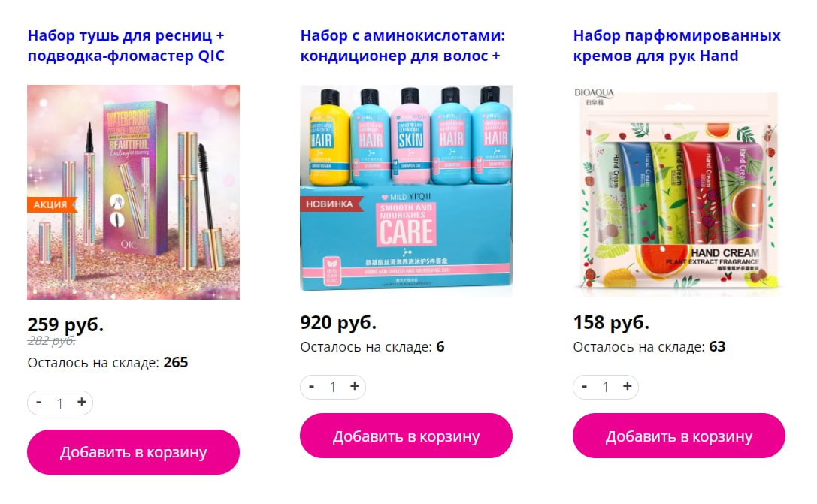View QIC mascara and eyeliner product image
This screenshot has width=817, height=504.
[133, 192]
